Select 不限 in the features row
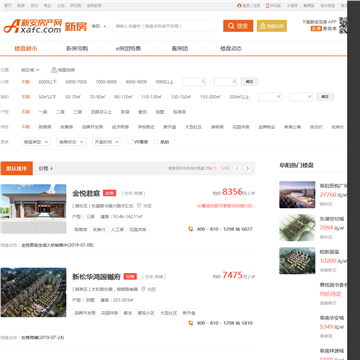The image size is (360, 360). (25, 127)
